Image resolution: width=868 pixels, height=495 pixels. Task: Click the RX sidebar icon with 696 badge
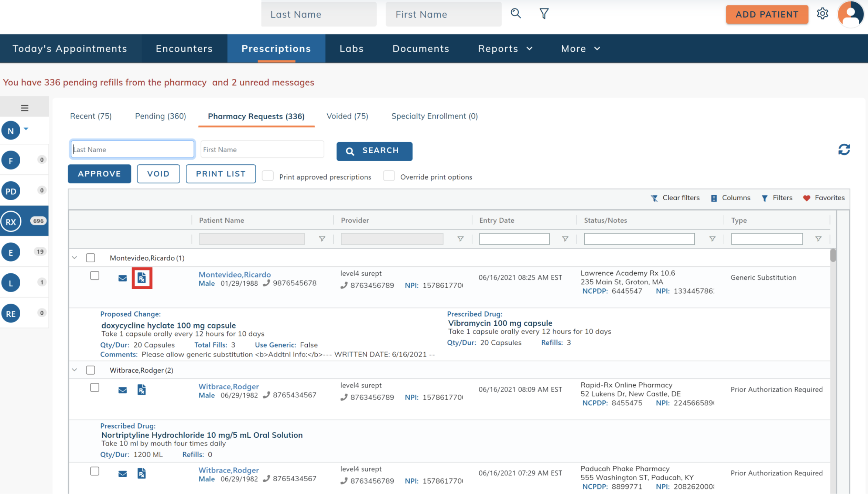point(11,222)
